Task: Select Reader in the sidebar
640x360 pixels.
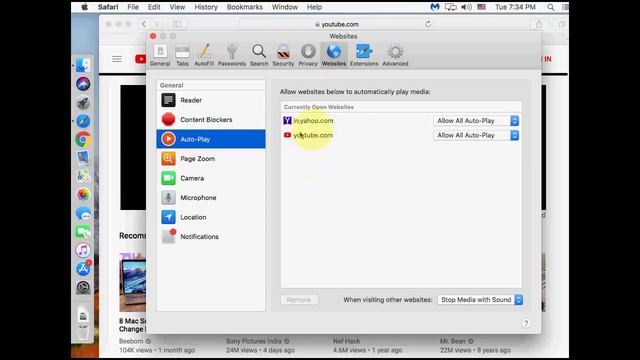Action: [x=211, y=100]
